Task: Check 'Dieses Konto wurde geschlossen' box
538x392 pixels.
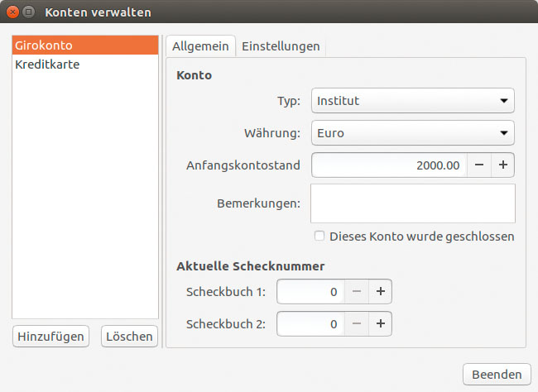Action: pos(319,237)
